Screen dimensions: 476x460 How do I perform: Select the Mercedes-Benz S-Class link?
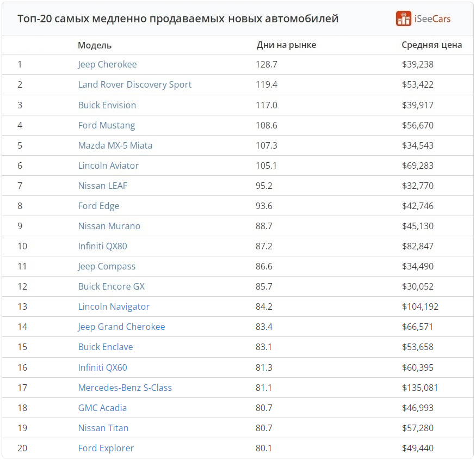point(125,388)
